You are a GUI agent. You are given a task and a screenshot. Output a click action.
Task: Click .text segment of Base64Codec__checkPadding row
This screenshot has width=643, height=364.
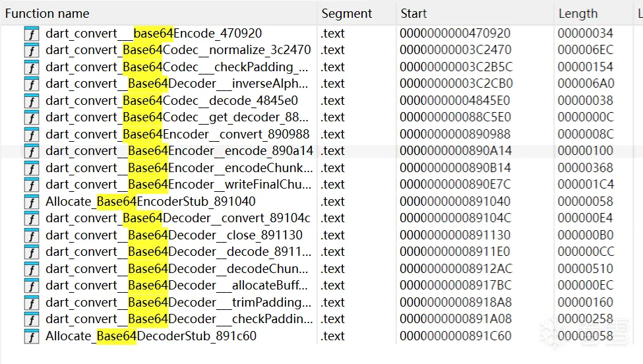[332, 67]
